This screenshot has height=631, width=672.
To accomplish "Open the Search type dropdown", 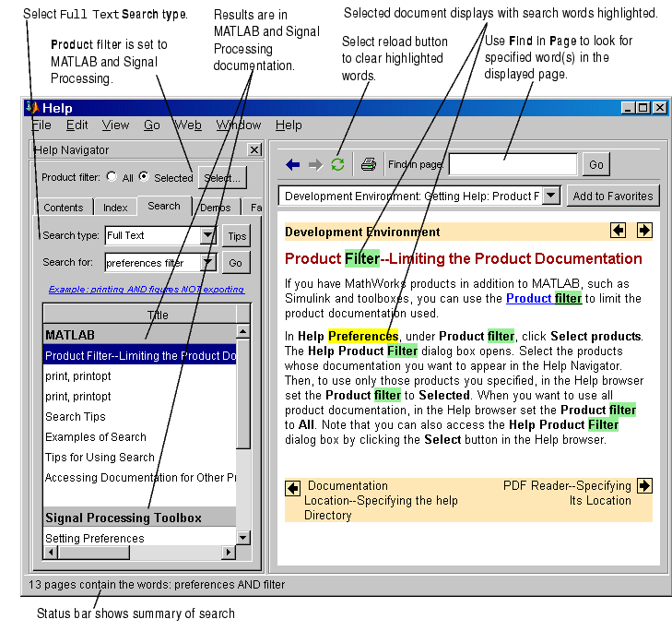I will (207, 235).
